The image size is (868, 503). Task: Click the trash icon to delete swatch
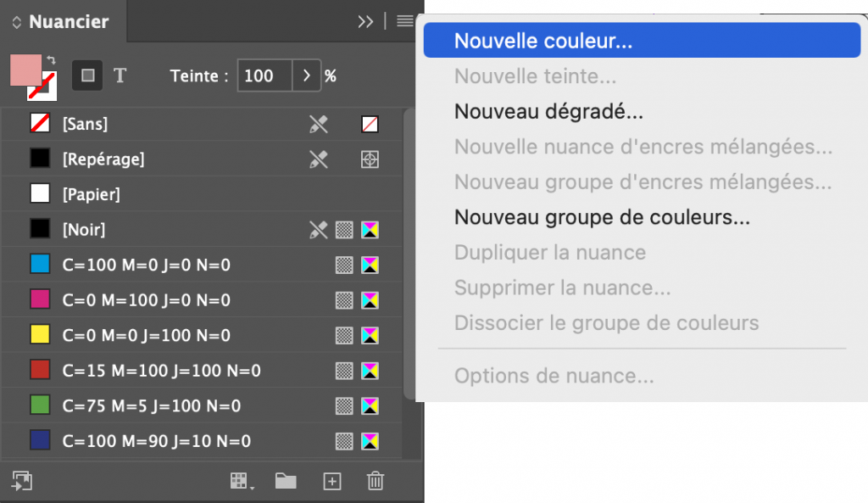(376, 482)
